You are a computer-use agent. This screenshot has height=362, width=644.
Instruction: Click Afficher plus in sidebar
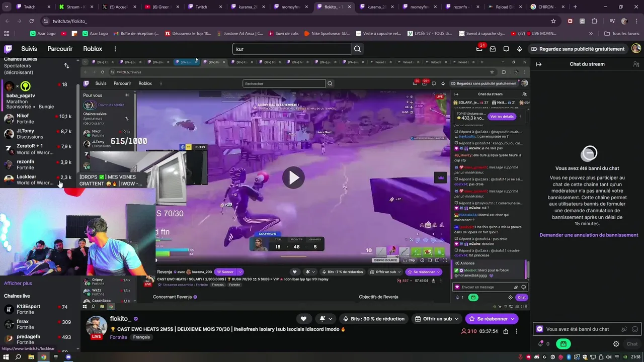click(18, 283)
